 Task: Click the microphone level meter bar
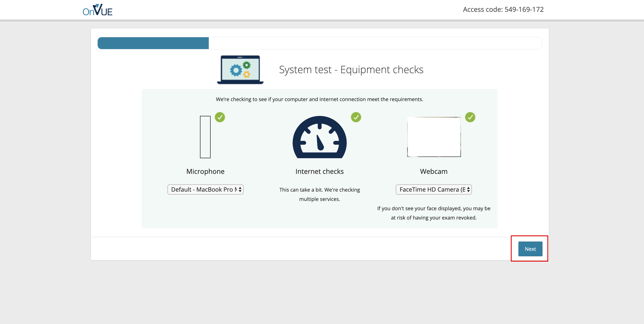tap(205, 137)
